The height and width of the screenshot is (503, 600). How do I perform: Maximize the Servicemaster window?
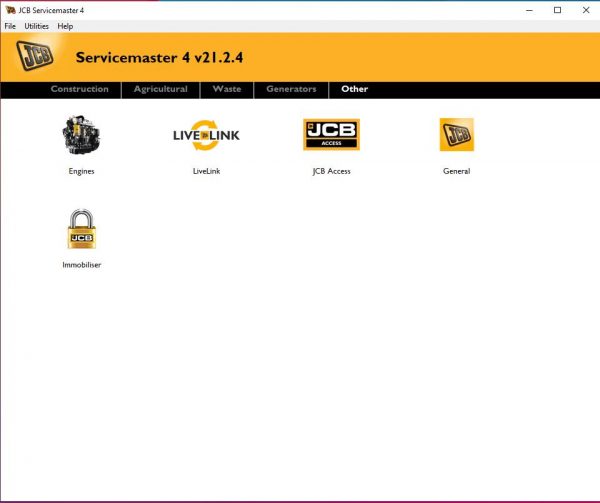[558, 10]
